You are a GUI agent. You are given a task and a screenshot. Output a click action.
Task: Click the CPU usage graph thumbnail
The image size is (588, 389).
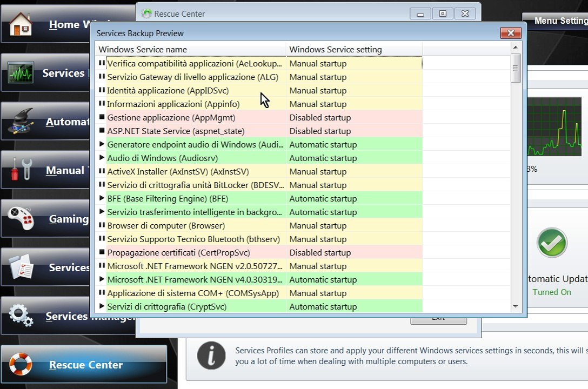pos(554,126)
